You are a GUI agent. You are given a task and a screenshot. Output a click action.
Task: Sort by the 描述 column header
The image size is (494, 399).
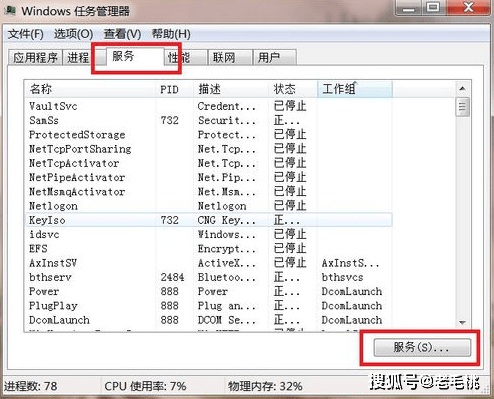coord(231,89)
